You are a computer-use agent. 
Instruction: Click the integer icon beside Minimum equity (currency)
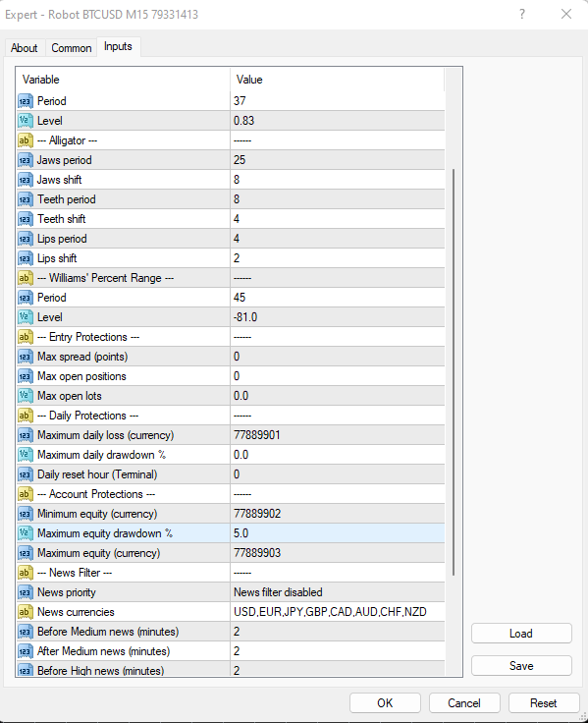26,514
